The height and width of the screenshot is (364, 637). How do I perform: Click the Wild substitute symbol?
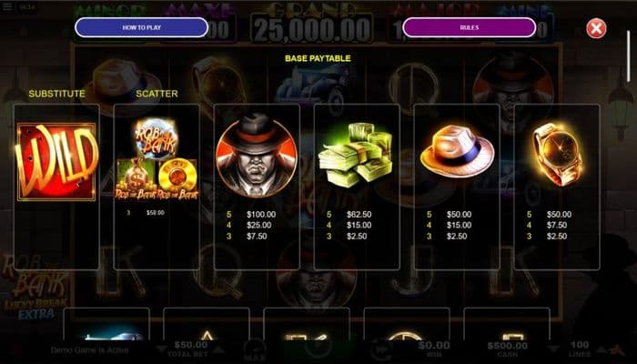point(56,162)
